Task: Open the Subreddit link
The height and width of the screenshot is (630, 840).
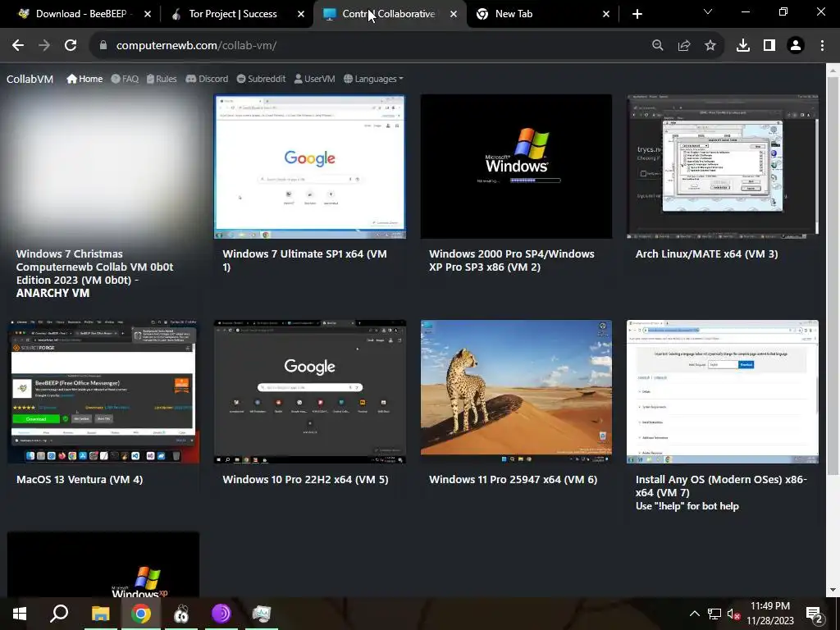Action: tap(261, 79)
